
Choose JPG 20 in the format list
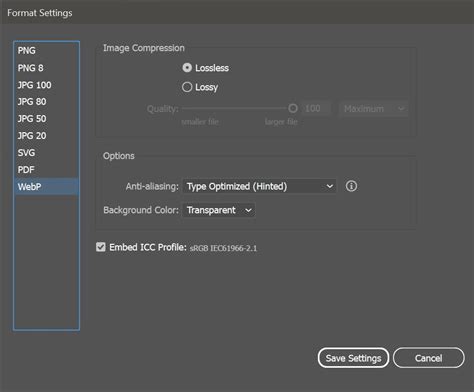tap(46, 136)
